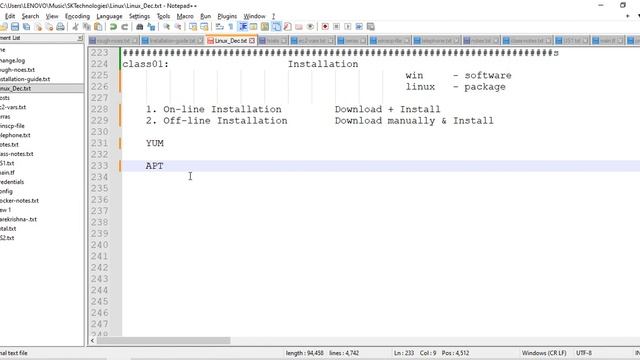640x360 pixels.
Task: Click the 'Windows (CR LF)' status bar field
Action: pos(544,353)
